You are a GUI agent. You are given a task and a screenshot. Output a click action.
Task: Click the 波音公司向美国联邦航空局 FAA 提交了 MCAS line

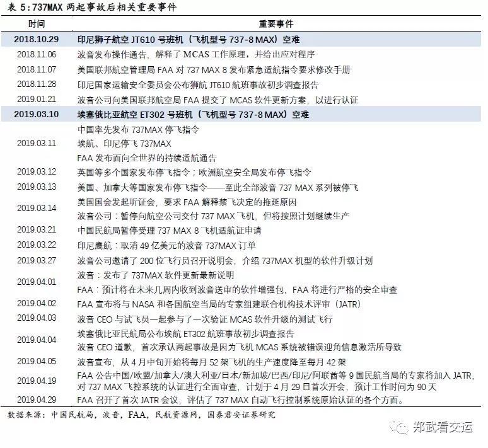(218, 100)
